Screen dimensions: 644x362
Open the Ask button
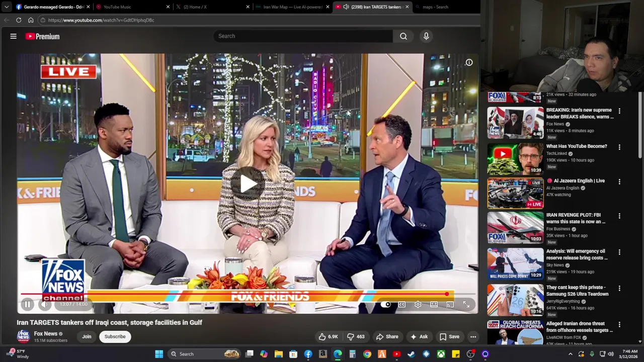[x=419, y=337]
